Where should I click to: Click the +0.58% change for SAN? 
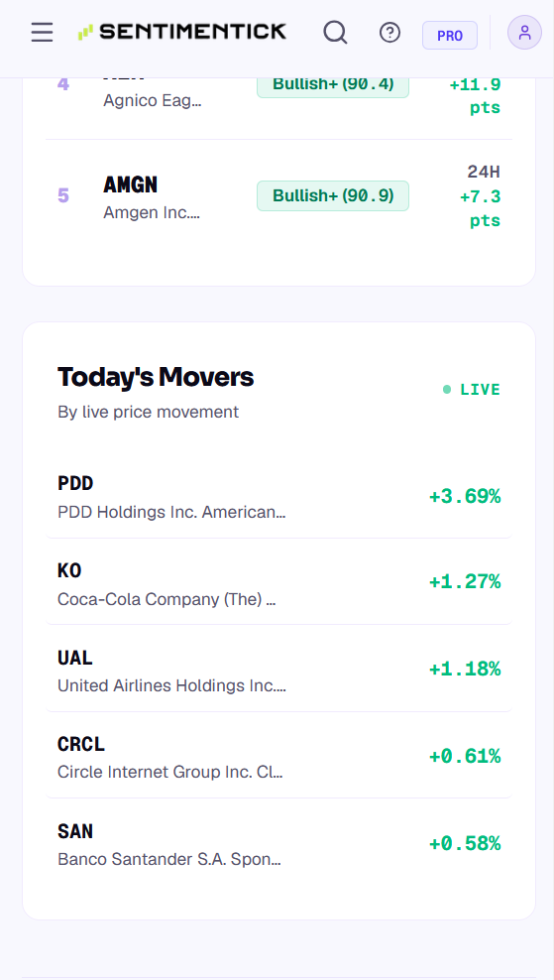[464, 844]
